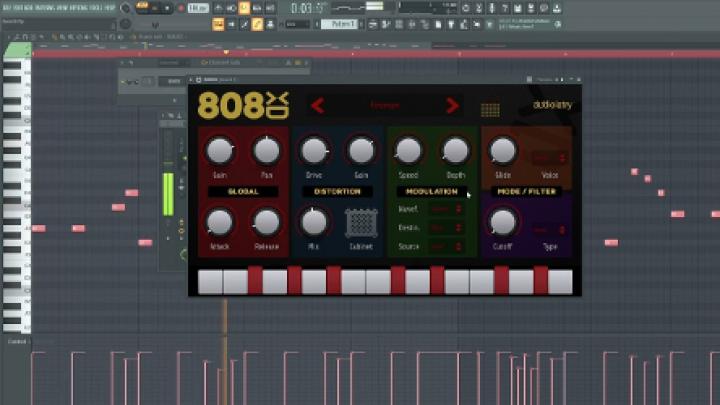Click the first red key on plugin keyboard
720x405 pixels.
(255, 279)
